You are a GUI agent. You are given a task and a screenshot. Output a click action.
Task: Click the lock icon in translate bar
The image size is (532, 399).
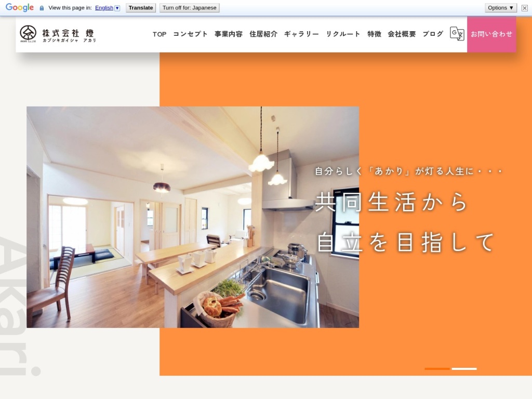tap(42, 8)
